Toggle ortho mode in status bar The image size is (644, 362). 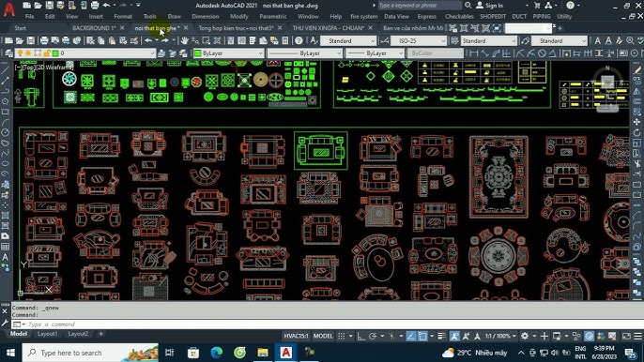[x=361, y=336]
